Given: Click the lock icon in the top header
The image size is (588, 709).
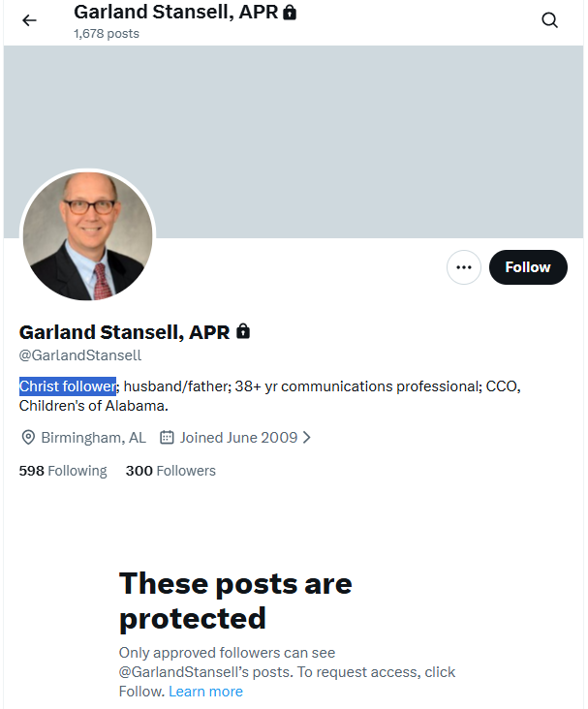Looking at the screenshot, I should pos(290,14).
